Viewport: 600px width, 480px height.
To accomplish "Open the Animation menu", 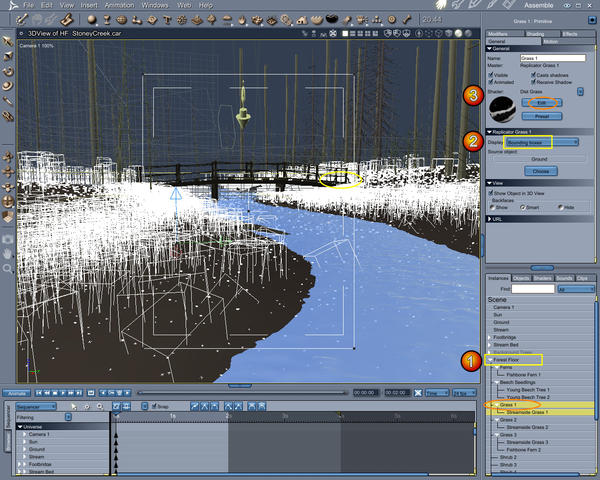I will [119, 5].
